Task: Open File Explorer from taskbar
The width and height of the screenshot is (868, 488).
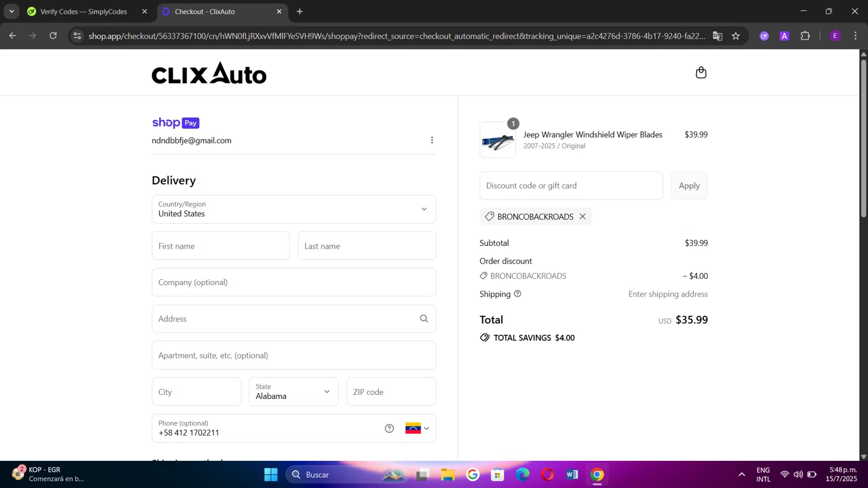Action: tap(447, 475)
